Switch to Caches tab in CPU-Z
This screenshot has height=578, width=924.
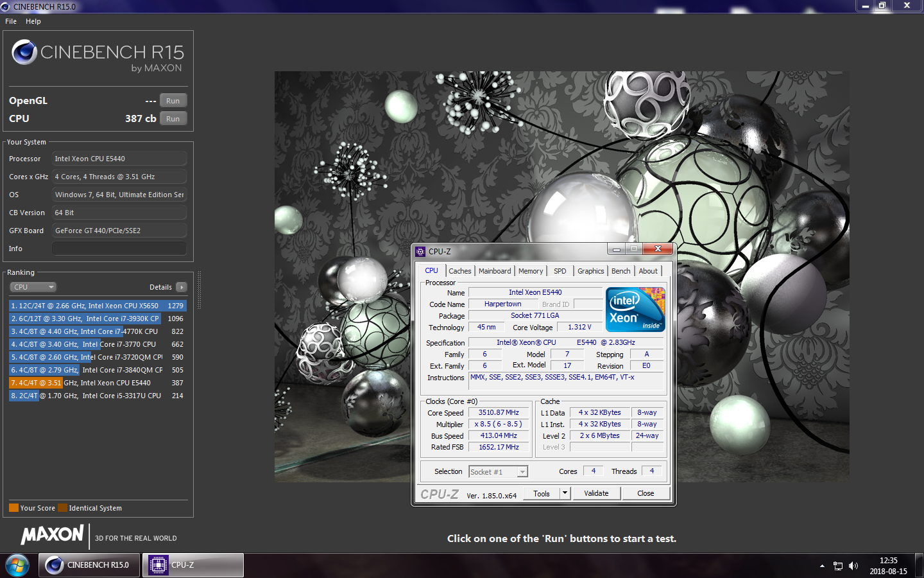pos(460,271)
